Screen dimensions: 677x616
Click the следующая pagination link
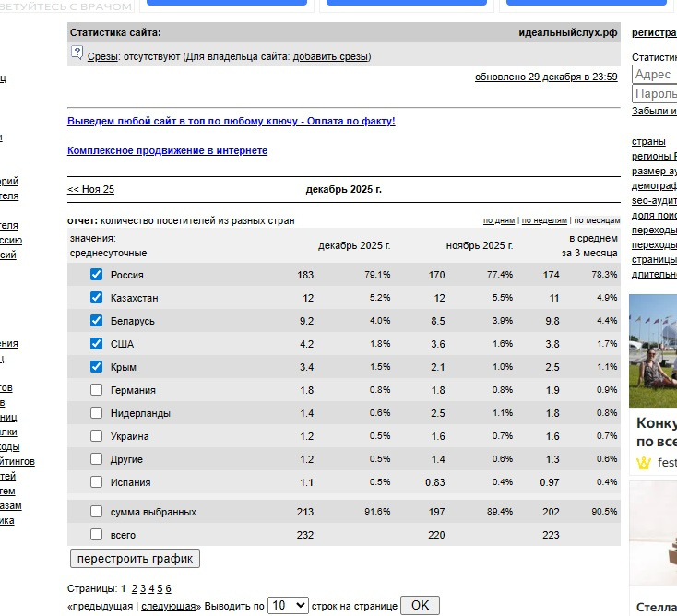[169, 606]
